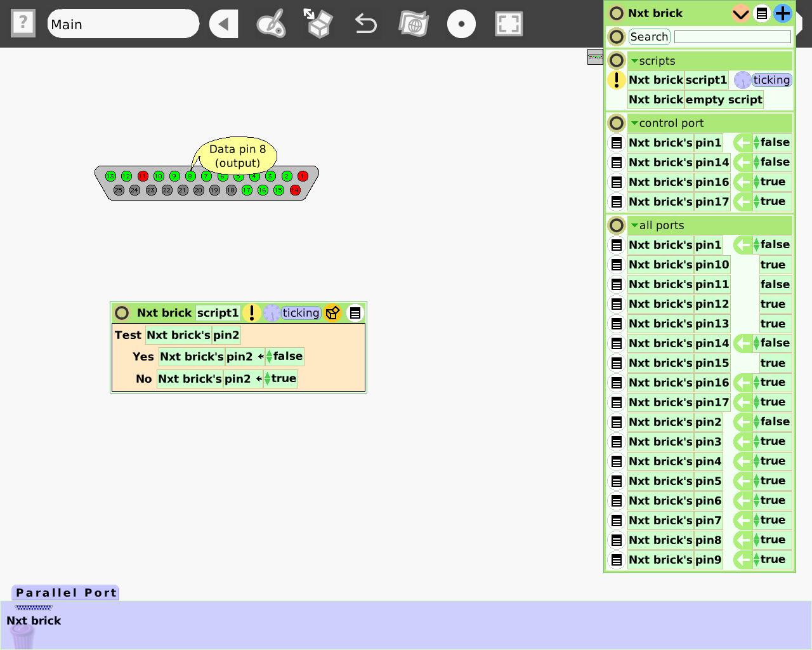
Task: Click data pin 8 on the connector
Action: tap(190, 176)
